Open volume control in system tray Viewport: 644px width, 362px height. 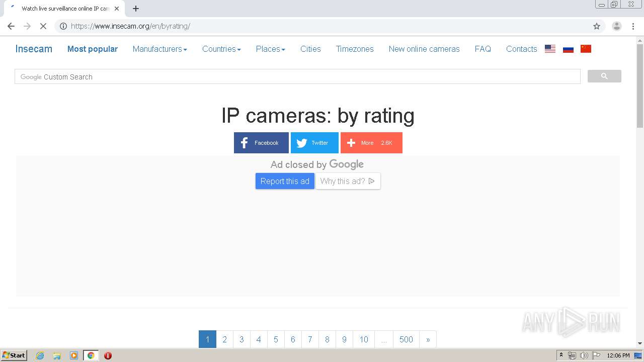pos(584,355)
